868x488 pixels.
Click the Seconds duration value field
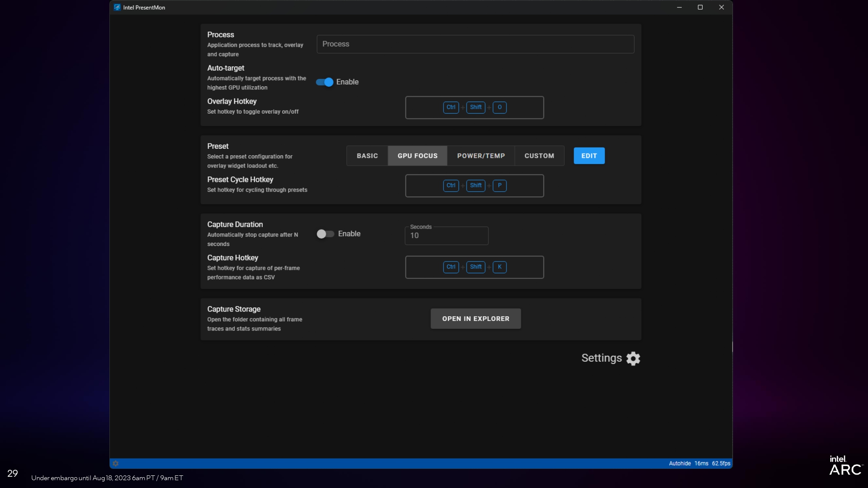coord(446,236)
